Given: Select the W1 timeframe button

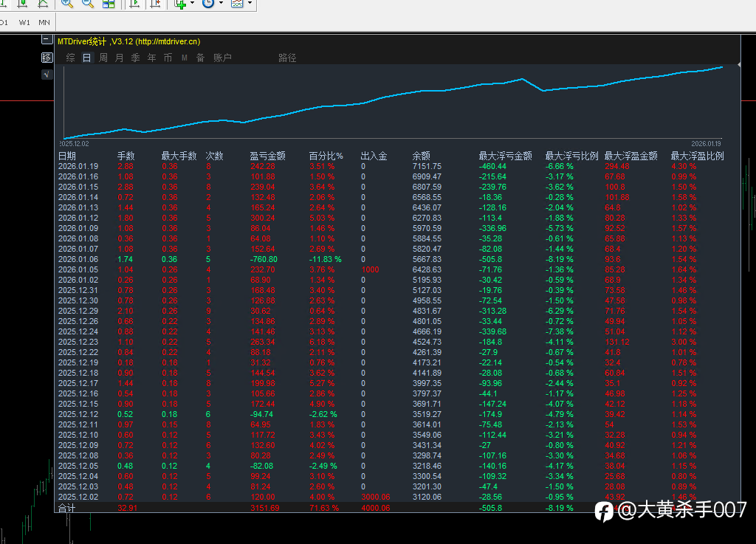Looking at the screenshot, I should coord(25,22).
